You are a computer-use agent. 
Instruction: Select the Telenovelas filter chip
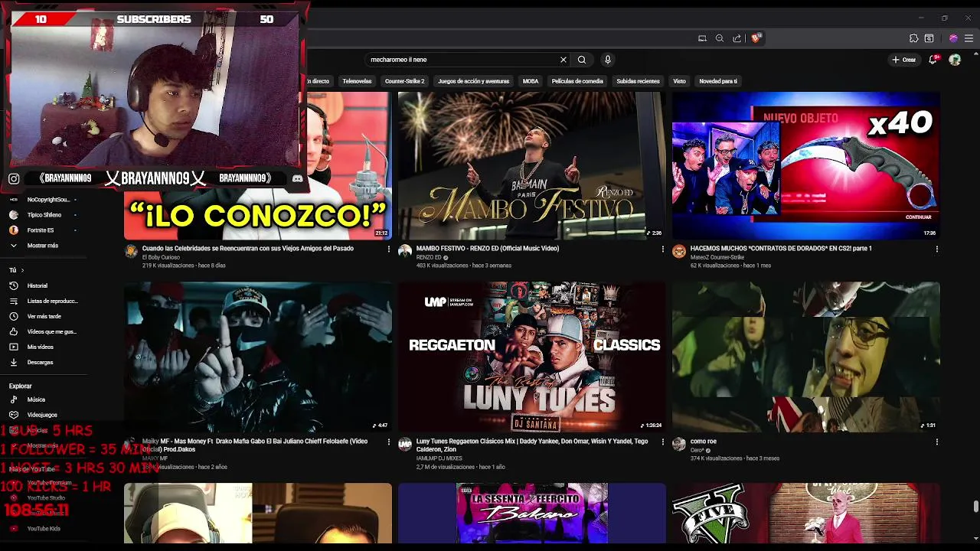[357, 81]
